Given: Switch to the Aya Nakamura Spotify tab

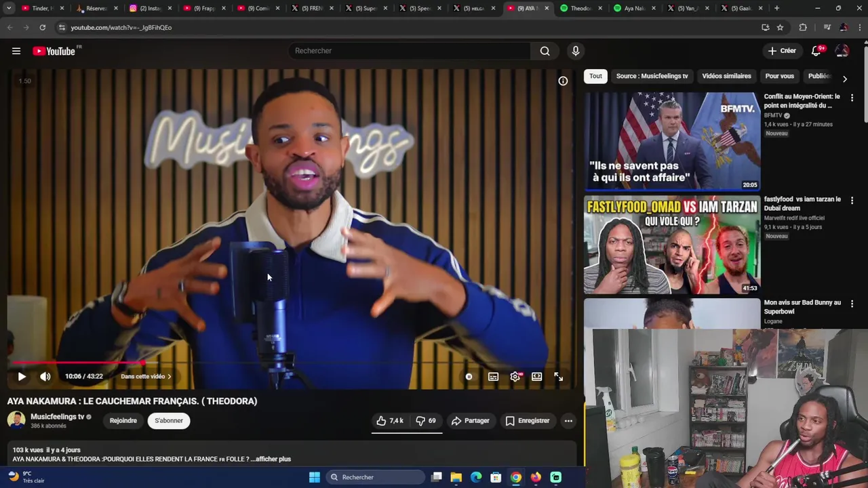Looking at the screenshot, I should tap(635, 8).
